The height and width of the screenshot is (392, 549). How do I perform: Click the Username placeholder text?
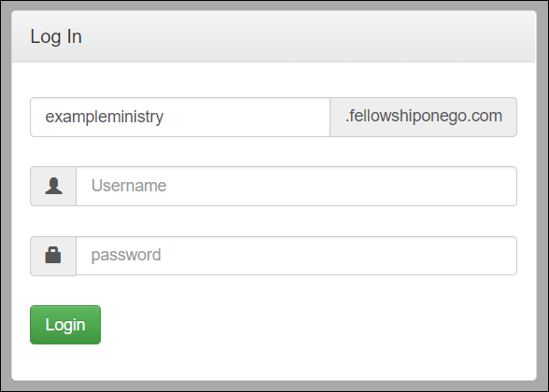(x=129, y=186)
